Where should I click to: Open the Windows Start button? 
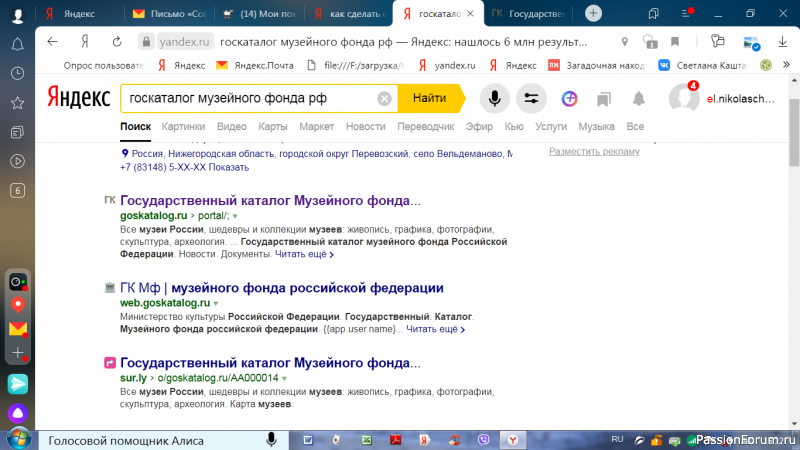[19, 439]
